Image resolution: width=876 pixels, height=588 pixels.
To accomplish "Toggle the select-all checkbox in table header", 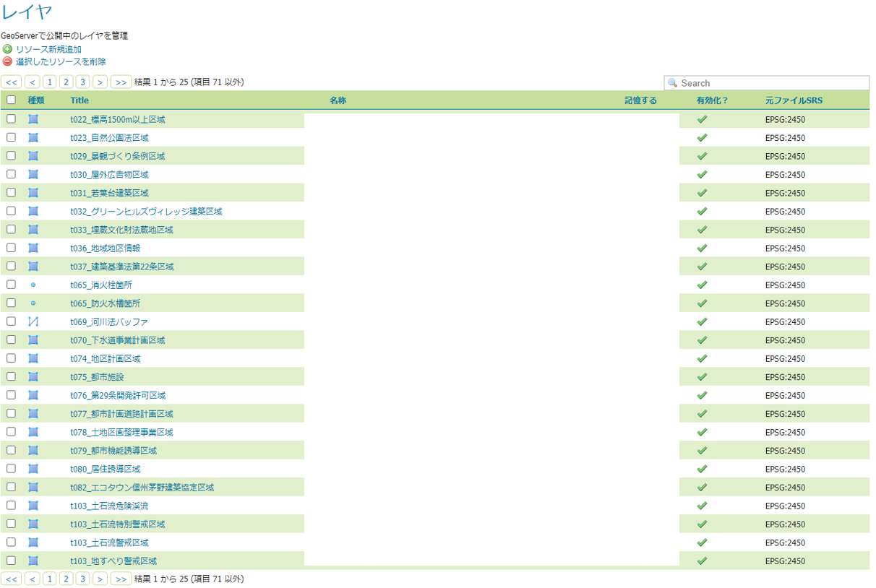I will (x=11, y=100).
